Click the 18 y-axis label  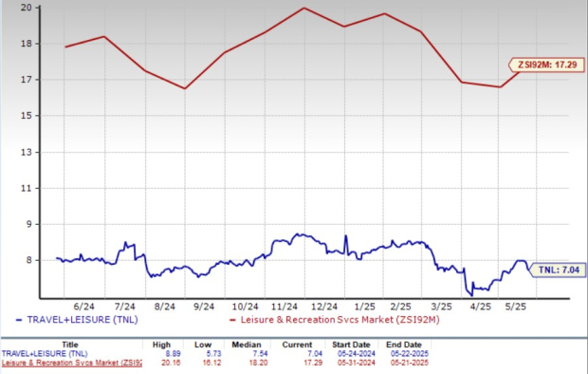(26, 43)
